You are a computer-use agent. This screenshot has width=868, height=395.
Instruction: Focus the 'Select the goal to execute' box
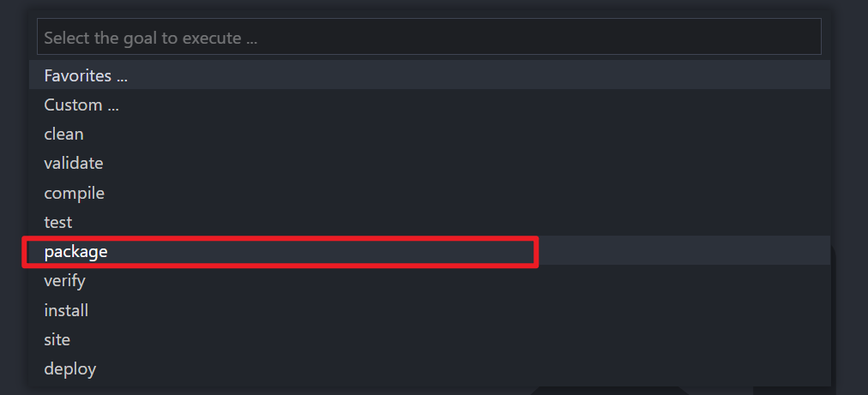[429, 38]
